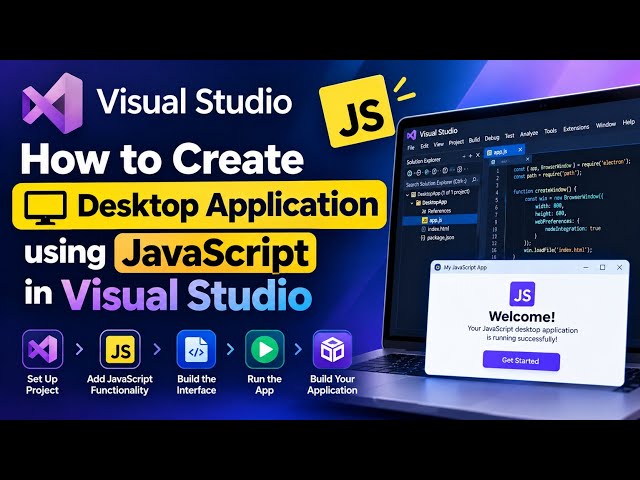Click the Set Up Project Visual Studio icon
Viewport: 640px width, 480px height.
42,349
